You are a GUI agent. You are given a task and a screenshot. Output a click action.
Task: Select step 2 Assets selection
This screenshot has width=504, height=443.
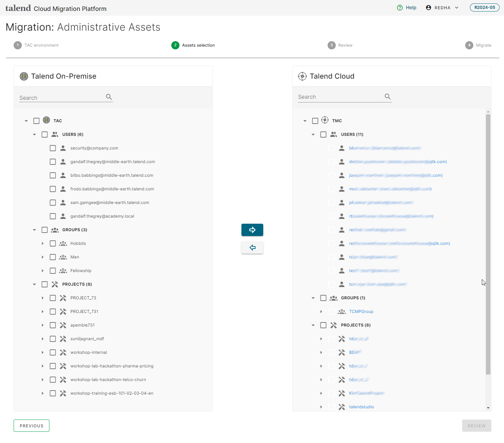click(x=193, y=45)
